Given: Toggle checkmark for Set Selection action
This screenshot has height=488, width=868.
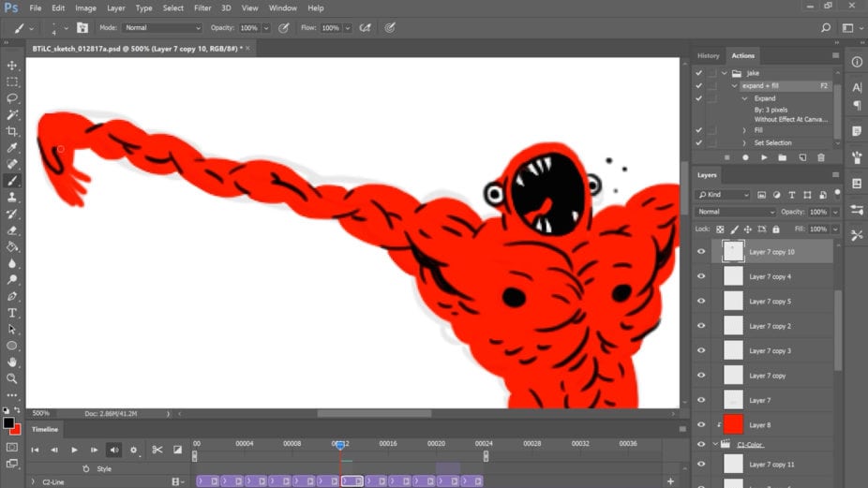Looking at the screenshot, I should [698, 142].
